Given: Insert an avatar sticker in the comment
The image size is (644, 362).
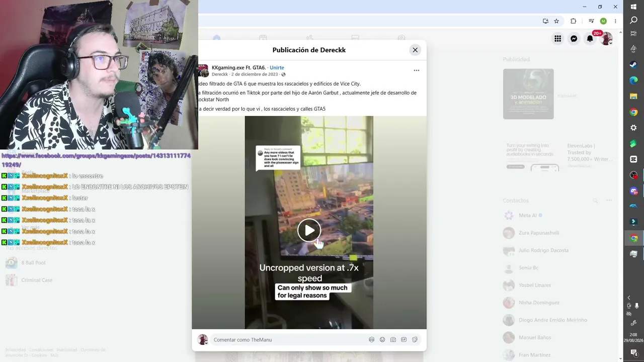Looking at the screenshot, I should coord(372,340).
